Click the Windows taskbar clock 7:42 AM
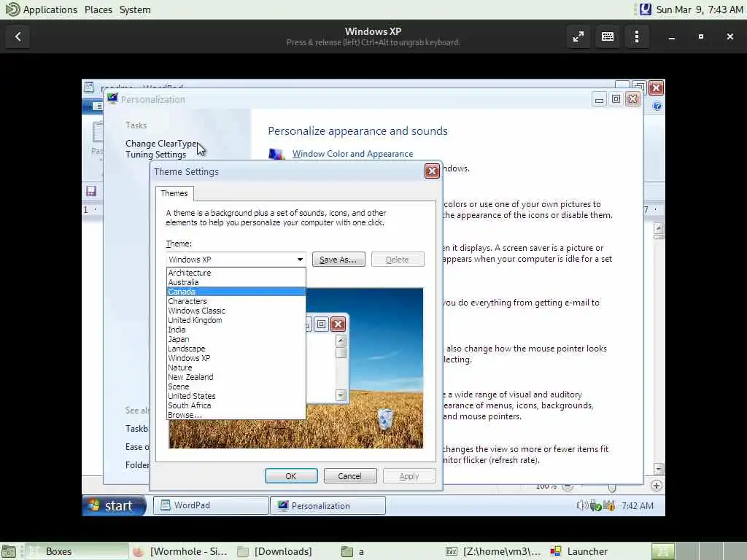747x560 pixels. [x=637, y=506]
